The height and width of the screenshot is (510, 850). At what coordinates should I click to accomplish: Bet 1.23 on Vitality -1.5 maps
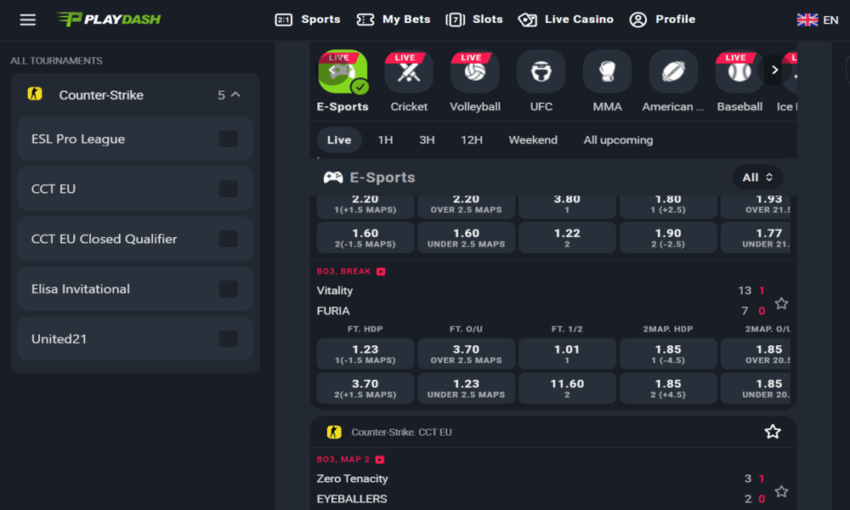point(365,354)
